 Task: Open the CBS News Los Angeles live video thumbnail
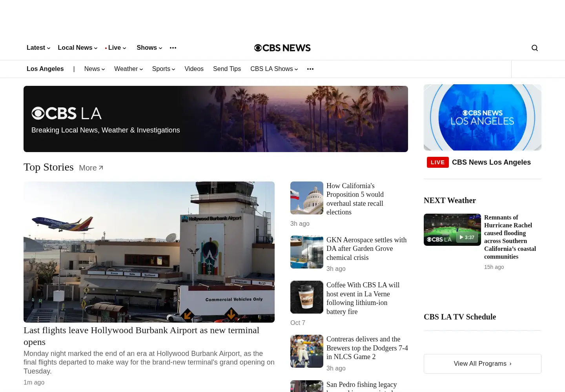(x=483, y=118)
